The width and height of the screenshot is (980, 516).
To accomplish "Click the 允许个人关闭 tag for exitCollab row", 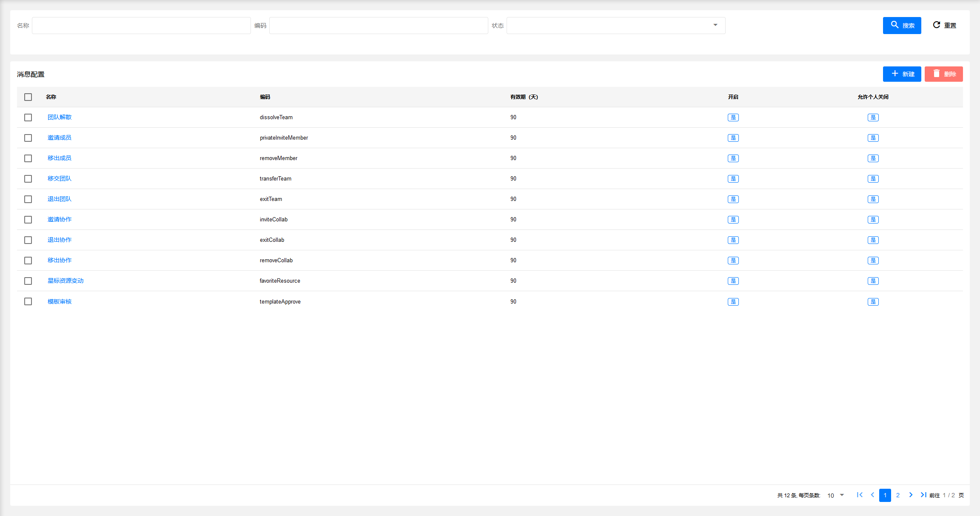I will pyautogui.click(x=873, y=240).
